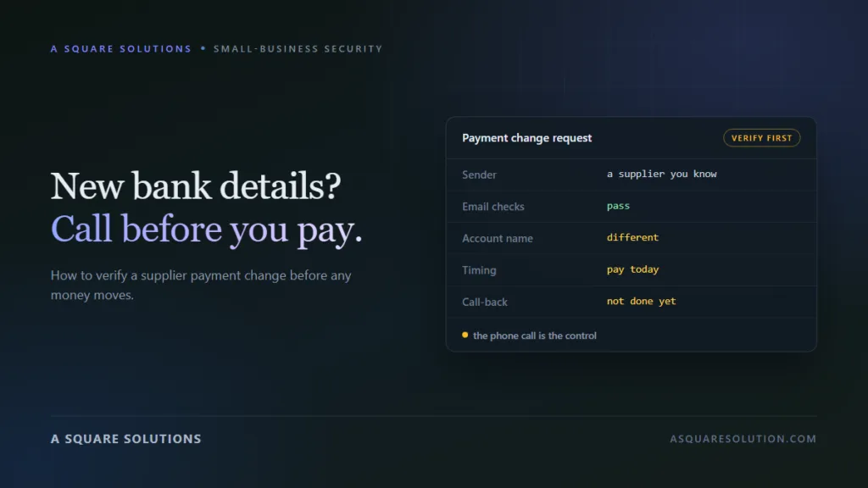This screenshot has height=488, width=868.
Task: Select the 'Sender' row label
Action: 480,175
